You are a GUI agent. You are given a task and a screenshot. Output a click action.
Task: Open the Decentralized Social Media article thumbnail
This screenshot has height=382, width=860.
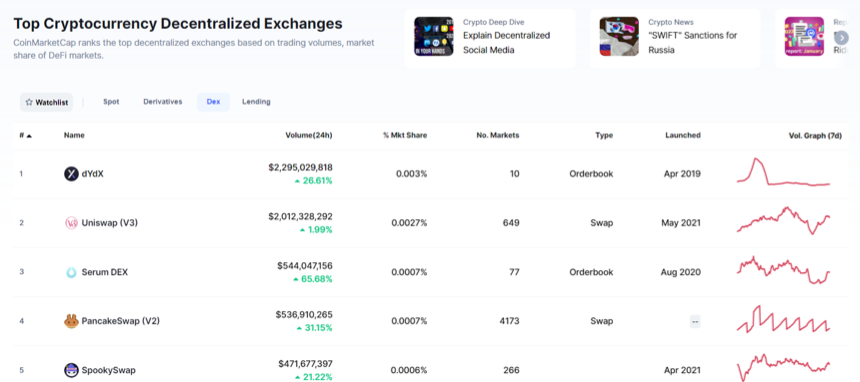434,36
